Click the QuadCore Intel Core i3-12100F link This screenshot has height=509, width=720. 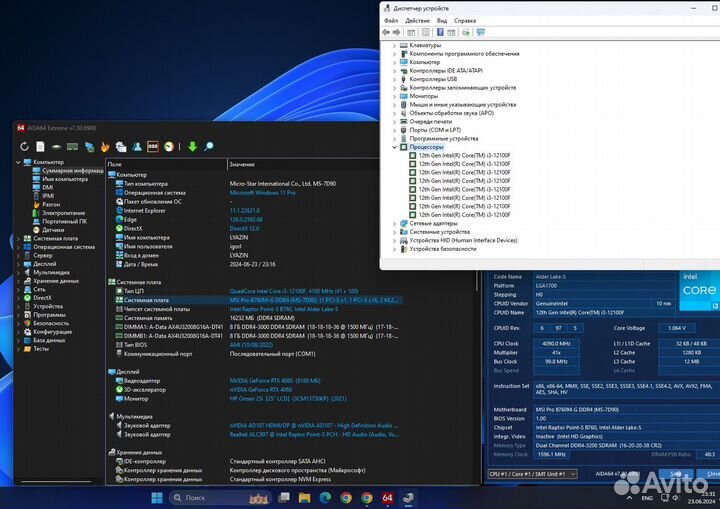click(x=294, y=291)
